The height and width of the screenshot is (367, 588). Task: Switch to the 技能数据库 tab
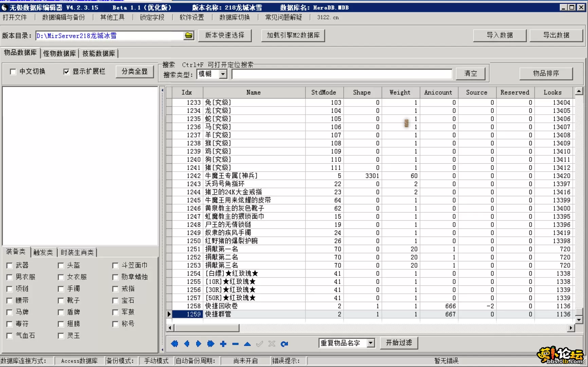click(x=99, y=53)
